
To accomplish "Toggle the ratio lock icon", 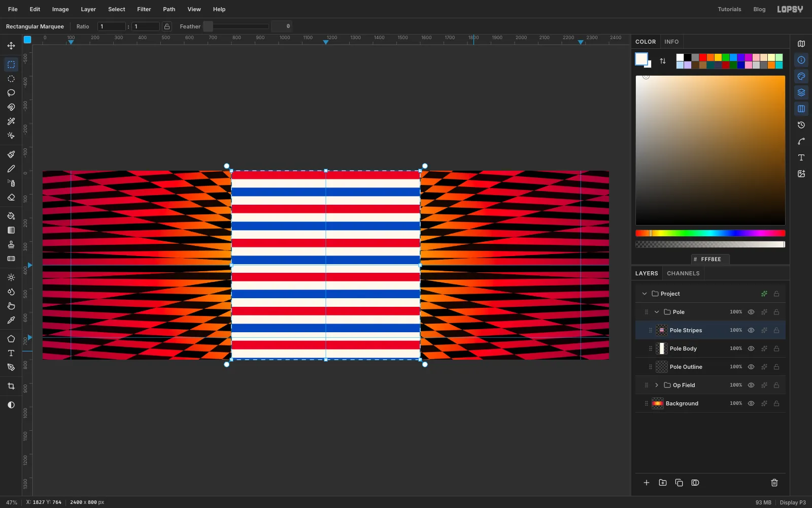I will pos(167,26).
